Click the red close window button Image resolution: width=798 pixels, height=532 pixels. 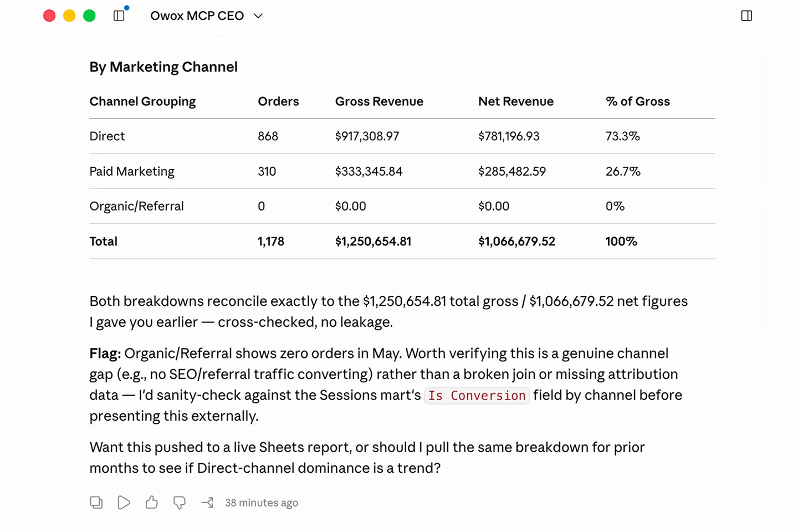49,16
